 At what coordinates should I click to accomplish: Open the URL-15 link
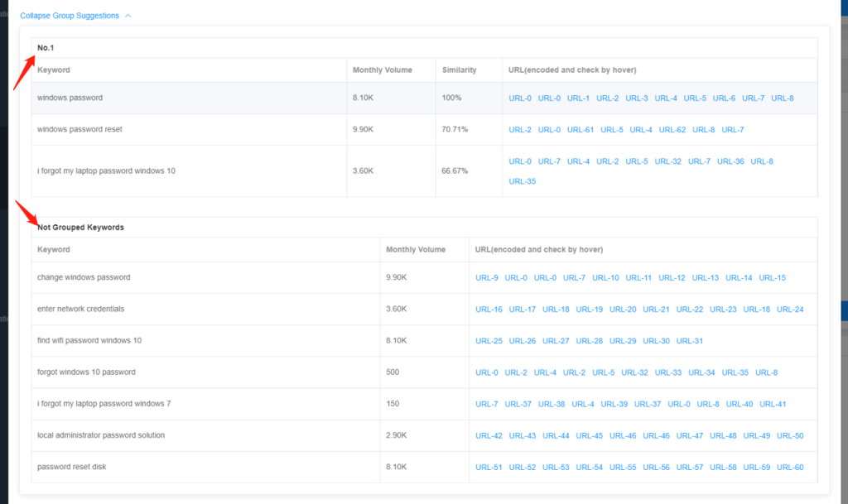[773, 278]
